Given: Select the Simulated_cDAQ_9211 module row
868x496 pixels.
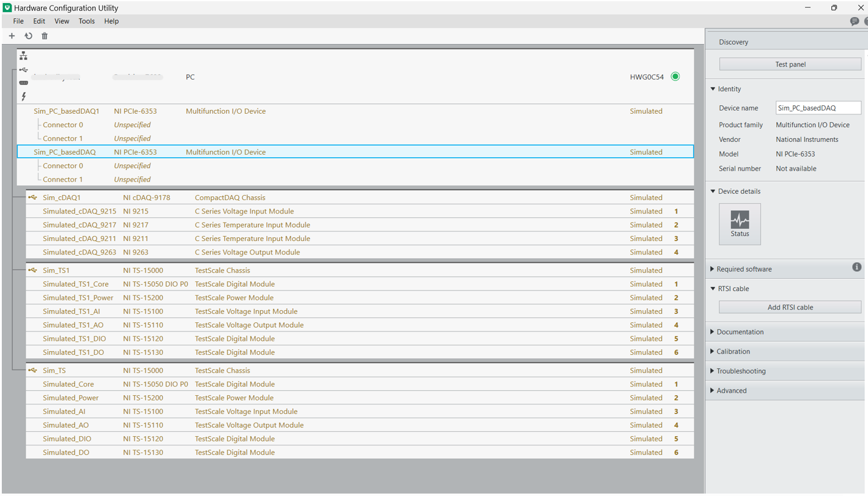Looking at the screenshot, I should [x=360, y=239].
